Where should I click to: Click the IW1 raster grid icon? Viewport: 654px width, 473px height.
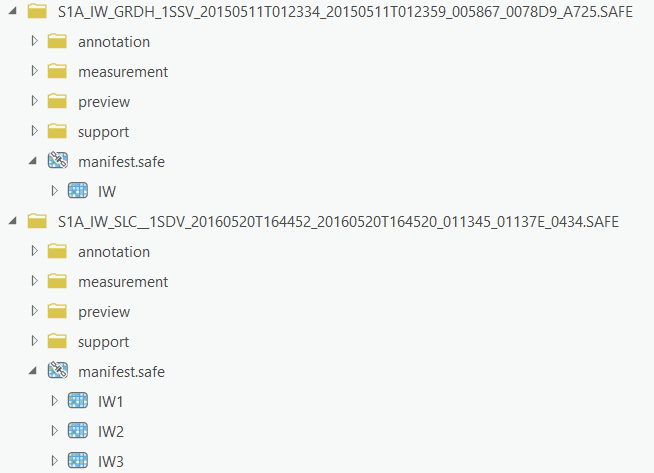pos(77,401)
